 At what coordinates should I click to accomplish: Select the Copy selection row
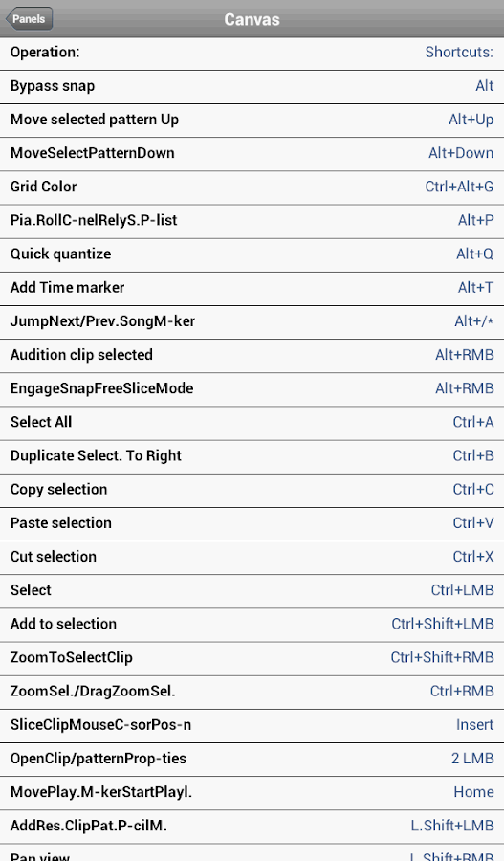pos(252,491)
